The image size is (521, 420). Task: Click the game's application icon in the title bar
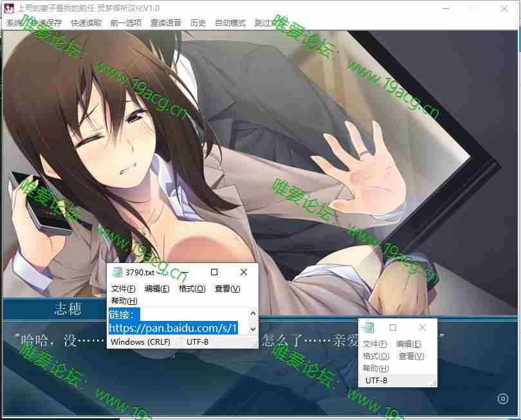8,8
